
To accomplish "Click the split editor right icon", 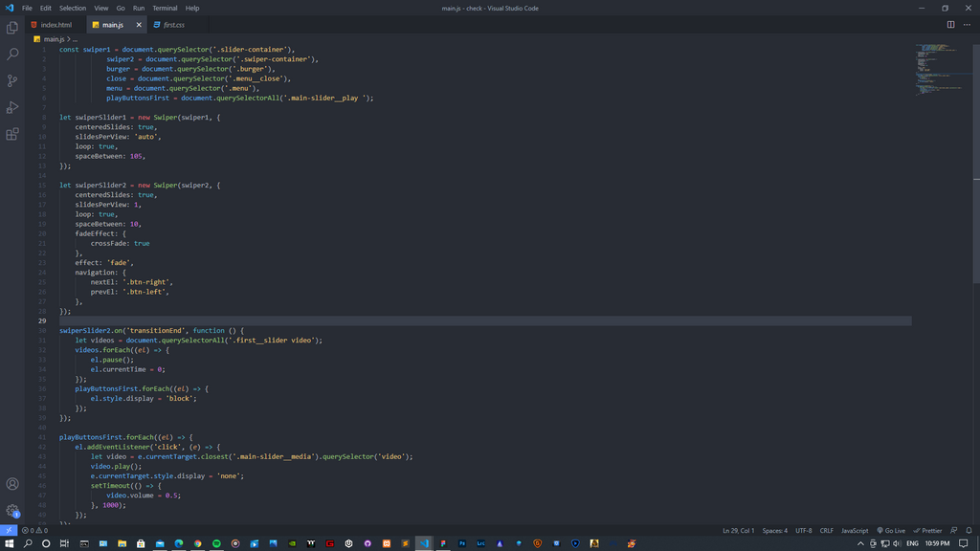I will coord(950,24).
